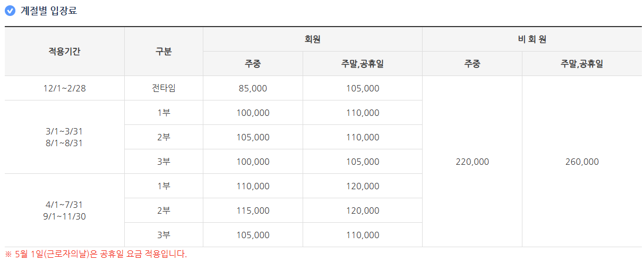The height and width of the screenshot is (261, 644).
Task: Click the 적용기간 column header
Action: point(65,52)
